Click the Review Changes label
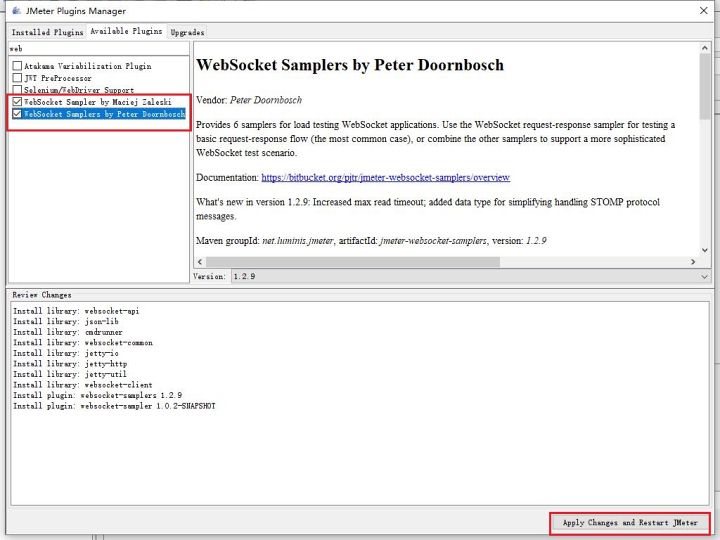The height and width of the screenshot is (540, 720). (x=42, y=295)
